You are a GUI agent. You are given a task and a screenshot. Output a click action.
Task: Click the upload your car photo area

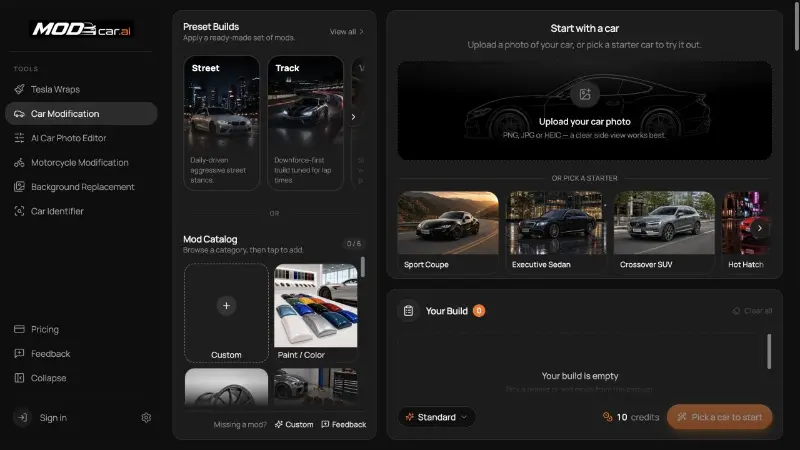coord(585,111)
